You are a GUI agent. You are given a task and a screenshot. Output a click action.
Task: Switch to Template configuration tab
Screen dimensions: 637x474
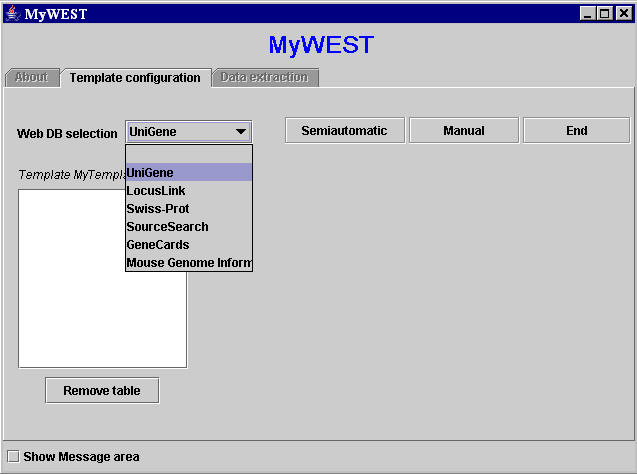click(x=135, y=78)
